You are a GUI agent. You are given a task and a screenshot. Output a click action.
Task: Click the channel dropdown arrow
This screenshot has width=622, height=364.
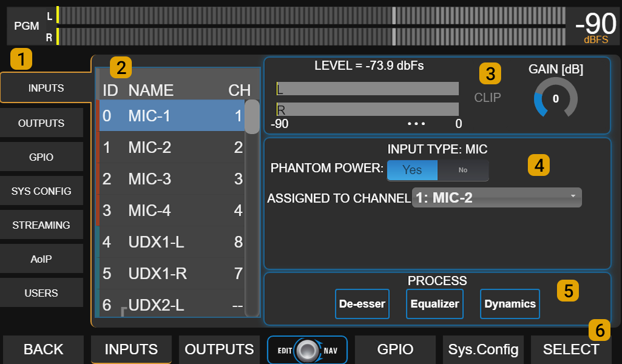coord(573,197)
